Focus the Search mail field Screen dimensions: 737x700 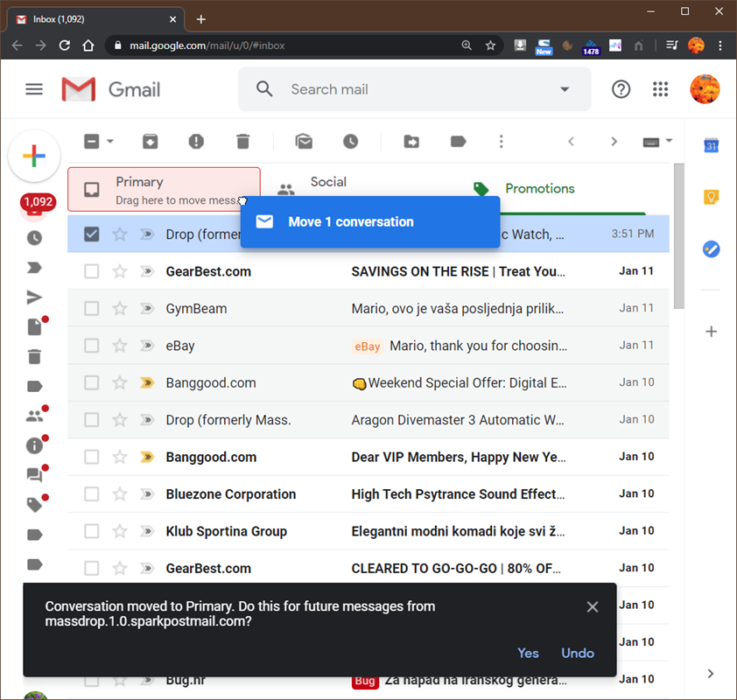pyautogui.click(x=414, y=88)
